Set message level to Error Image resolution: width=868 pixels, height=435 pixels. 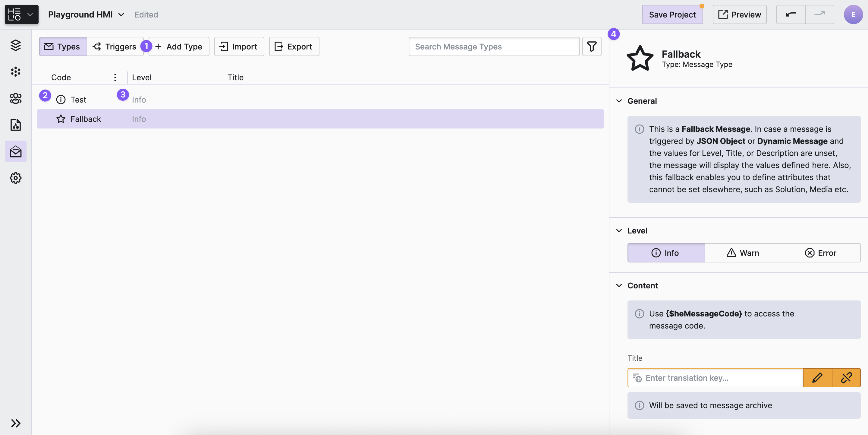[x=821, y=253]
